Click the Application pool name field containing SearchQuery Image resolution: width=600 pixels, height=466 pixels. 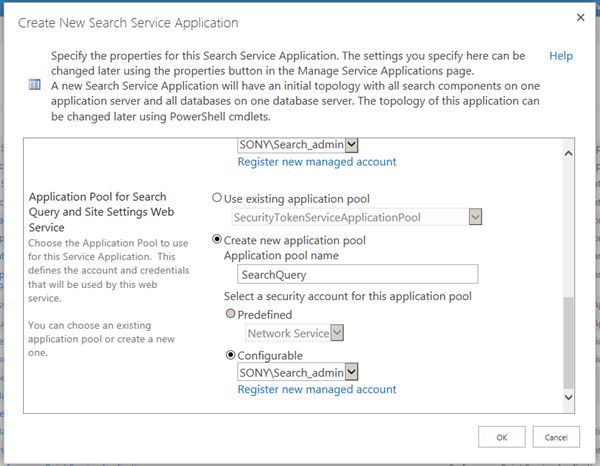357,274
